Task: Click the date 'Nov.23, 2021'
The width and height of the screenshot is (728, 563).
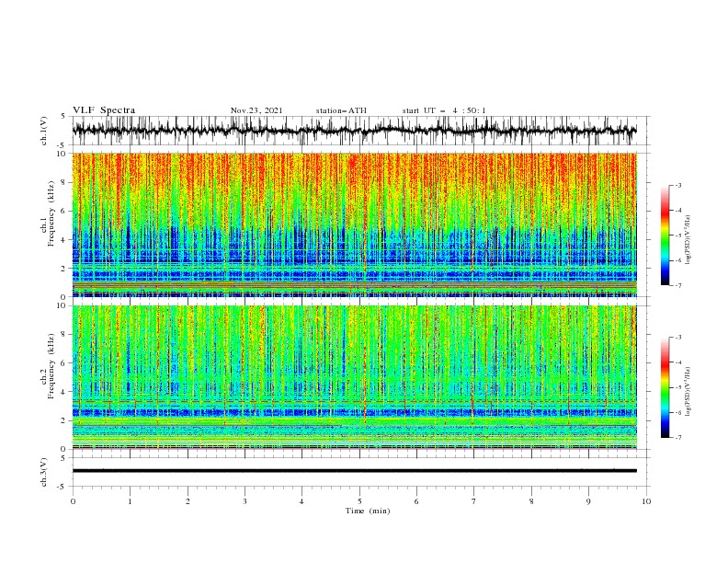Action: [x=256, y=110]
